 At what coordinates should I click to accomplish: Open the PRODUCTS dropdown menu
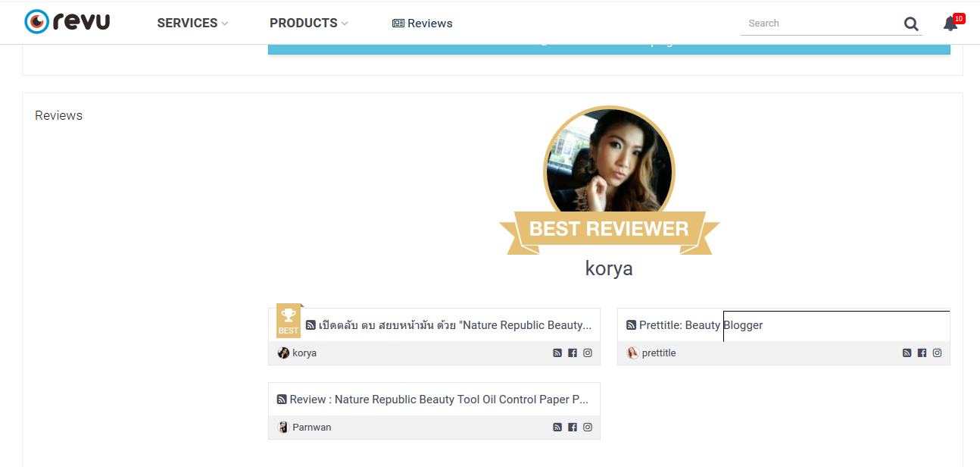pyautogui.click(x=309, y=24)
